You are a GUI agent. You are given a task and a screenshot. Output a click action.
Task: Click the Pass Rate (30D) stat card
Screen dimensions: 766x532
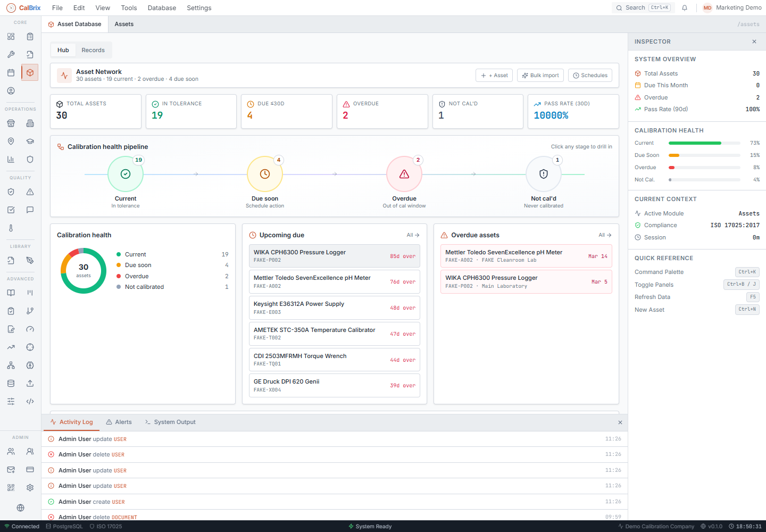[x=573, y=111]
